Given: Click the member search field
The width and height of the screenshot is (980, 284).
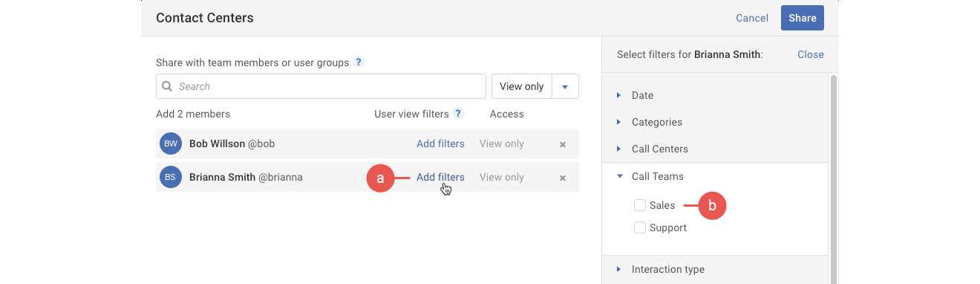Looking at the screenshot, I should [x=321, y=86].
